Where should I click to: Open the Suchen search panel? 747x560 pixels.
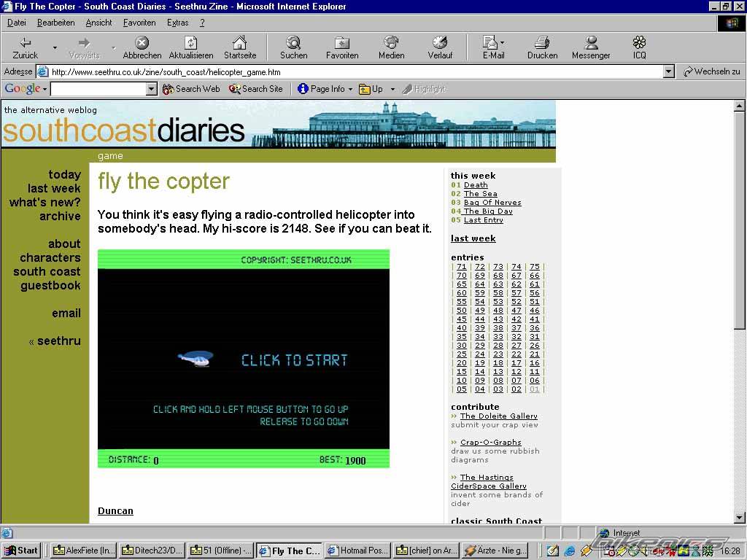[x=293, y=43]
